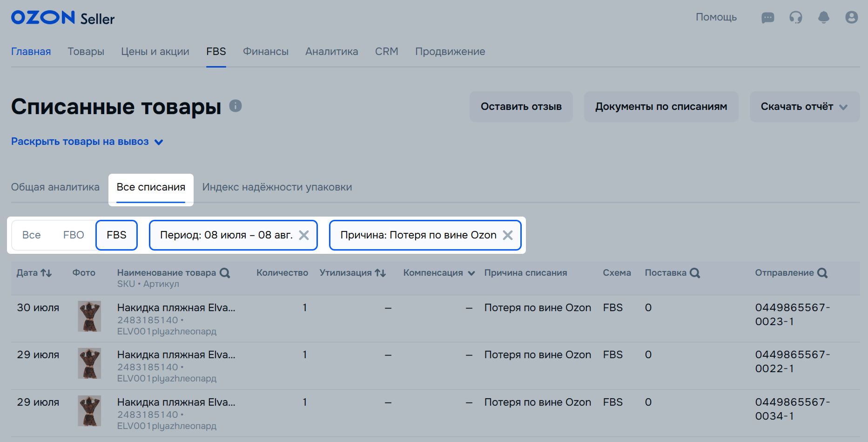This screenshot has width=868, height=442.
Task: Open product photo in 30 июля row
Action: coord(89,316)
